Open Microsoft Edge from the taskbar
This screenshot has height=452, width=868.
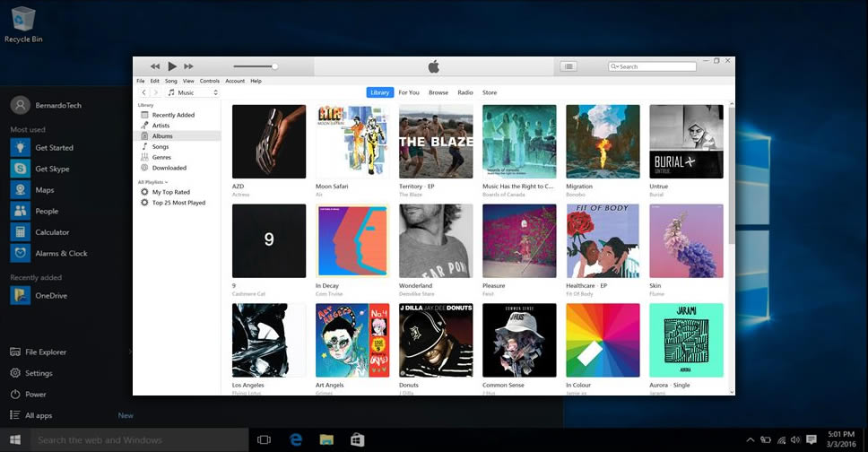295,439
